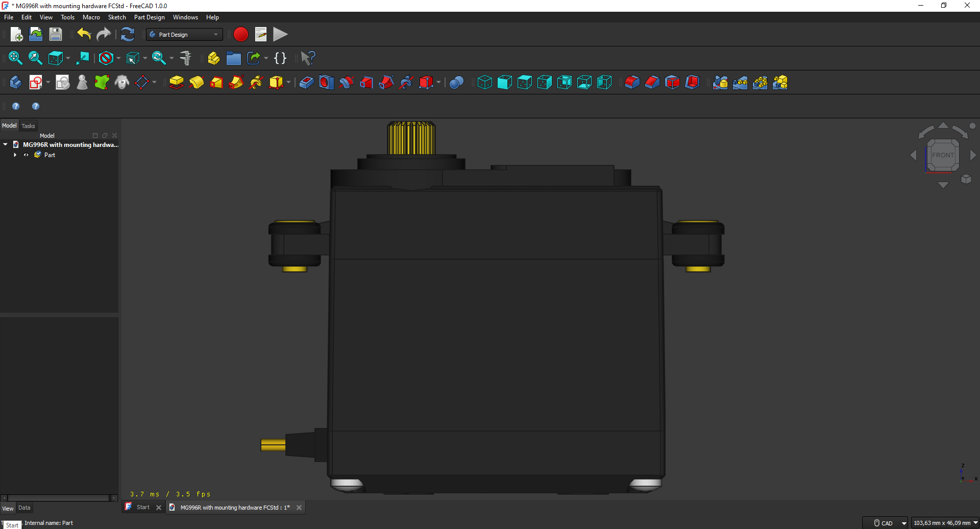
Task: Create a Clone with sheep icon
Action: [x=122, y=82]
